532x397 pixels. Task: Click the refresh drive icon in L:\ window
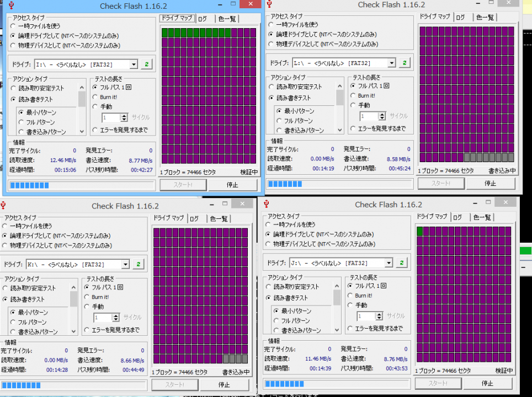pos(405,63)
